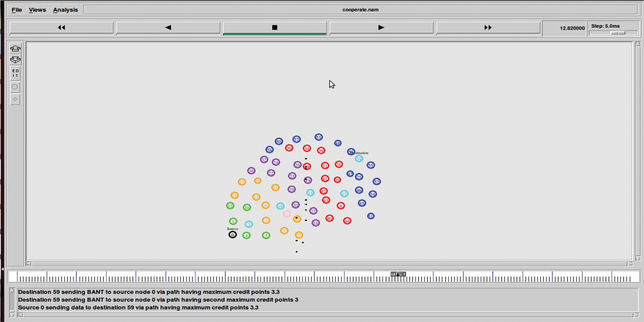644x322 pixels.
Task: Stop the animation playback
Action: tap(274, 28)
